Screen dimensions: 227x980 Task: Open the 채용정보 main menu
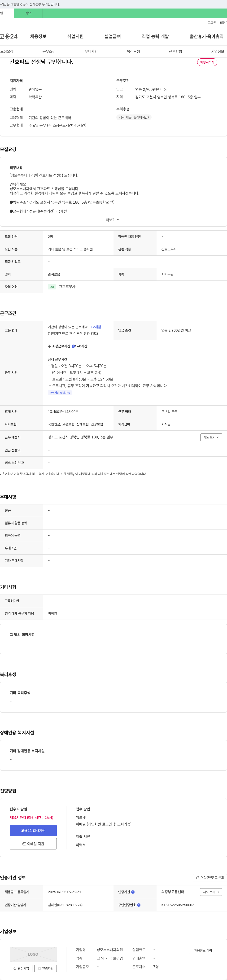point(38,36)
